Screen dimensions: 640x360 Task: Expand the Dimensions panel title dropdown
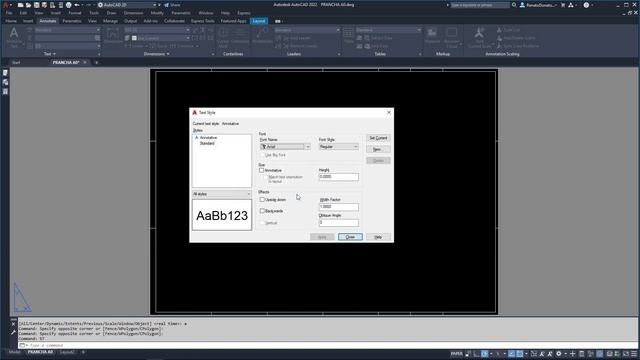coord(156,54)
